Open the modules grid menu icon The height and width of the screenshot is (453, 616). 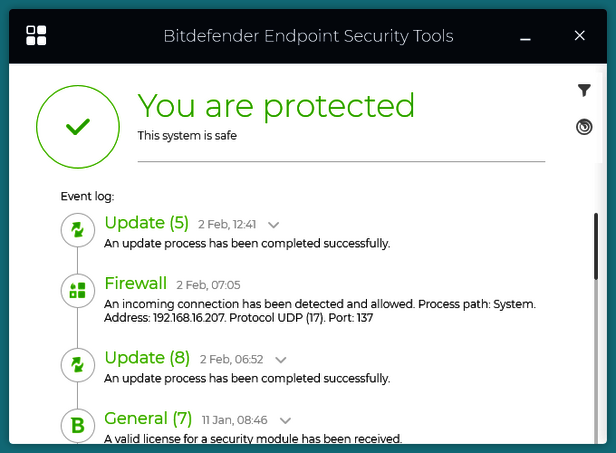click(x=37, y=36)
